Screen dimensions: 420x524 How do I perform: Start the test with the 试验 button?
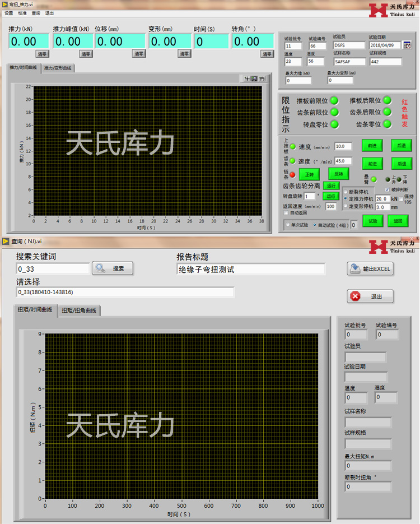[372, 221]
